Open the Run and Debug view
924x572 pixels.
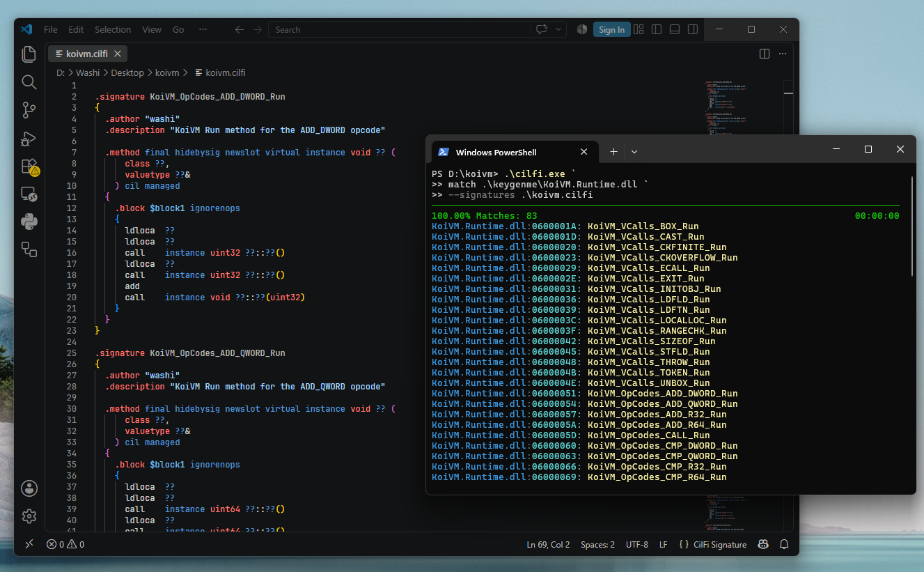[x=29, y=138]
